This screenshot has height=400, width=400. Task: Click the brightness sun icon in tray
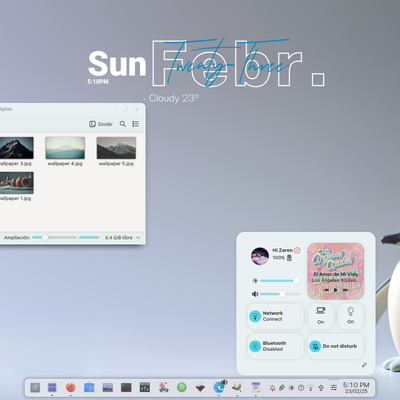291,388
